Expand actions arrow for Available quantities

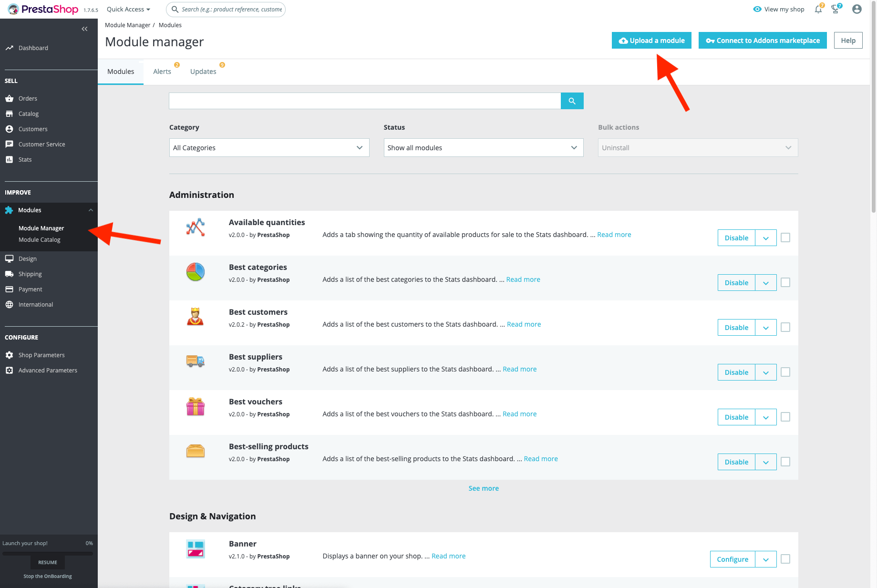click(x=766, y=238)
